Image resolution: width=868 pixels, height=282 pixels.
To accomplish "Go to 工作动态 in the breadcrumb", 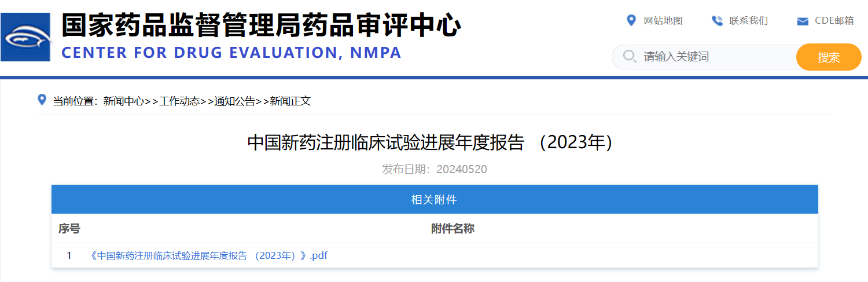I will click(179, 101).
